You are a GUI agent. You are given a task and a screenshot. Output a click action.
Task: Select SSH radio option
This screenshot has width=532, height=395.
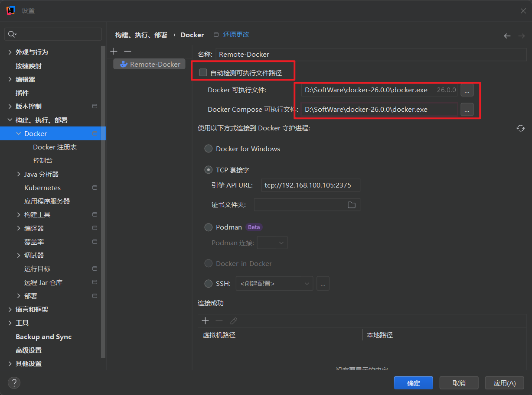209,284
